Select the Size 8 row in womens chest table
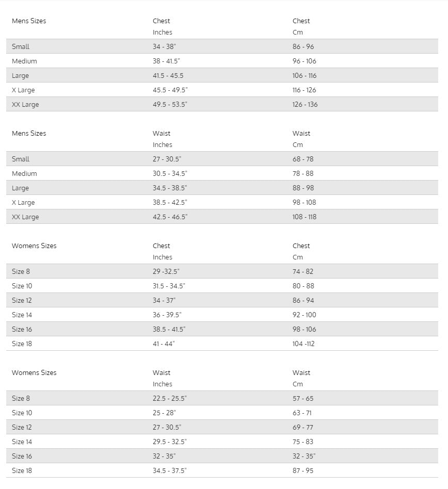This screenshot has height=489, width=448. tap(222, 271)
